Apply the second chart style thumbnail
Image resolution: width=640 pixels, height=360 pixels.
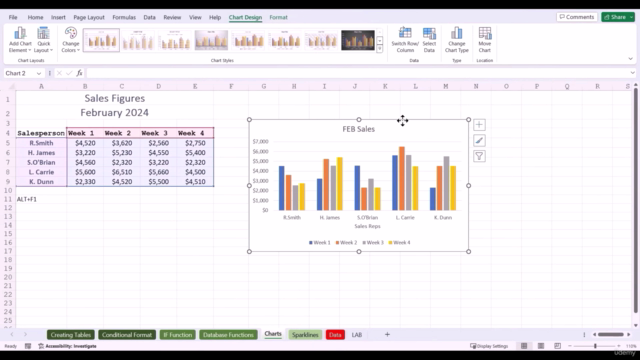138,40
